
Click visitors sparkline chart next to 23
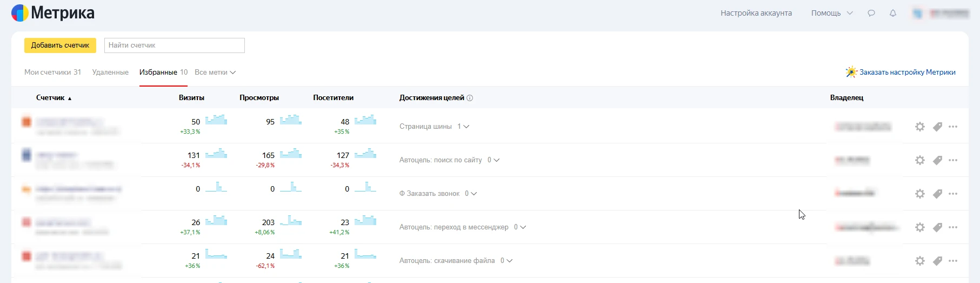click(365, 220)
